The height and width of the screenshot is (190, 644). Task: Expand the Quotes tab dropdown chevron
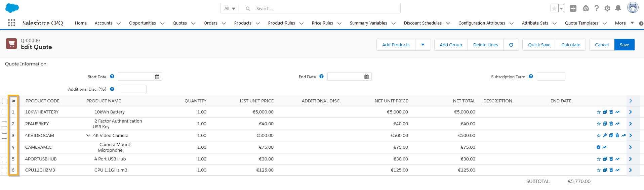click(x=193, y=23)
